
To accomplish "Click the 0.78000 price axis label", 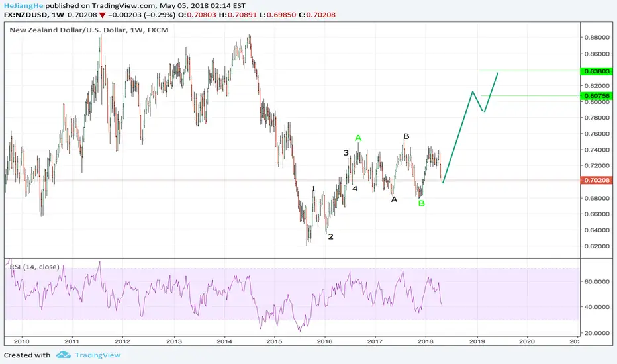I will (597, 118).
